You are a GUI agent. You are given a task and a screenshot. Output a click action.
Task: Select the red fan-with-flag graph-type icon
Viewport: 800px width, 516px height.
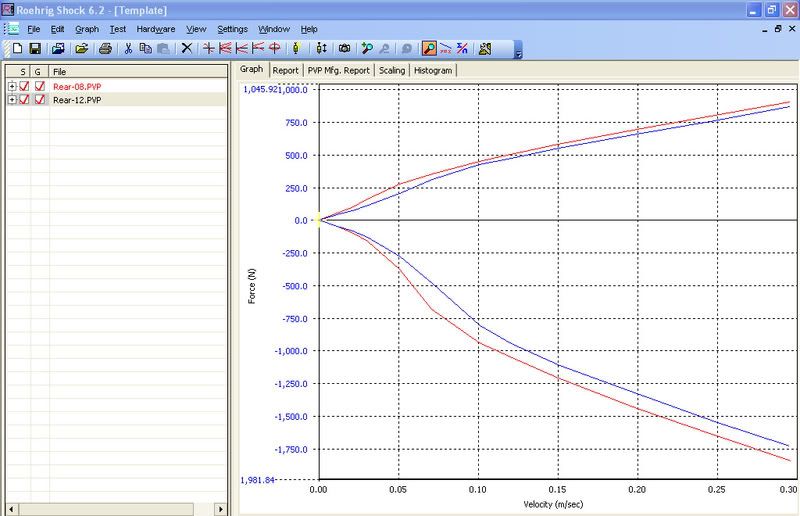258,48
